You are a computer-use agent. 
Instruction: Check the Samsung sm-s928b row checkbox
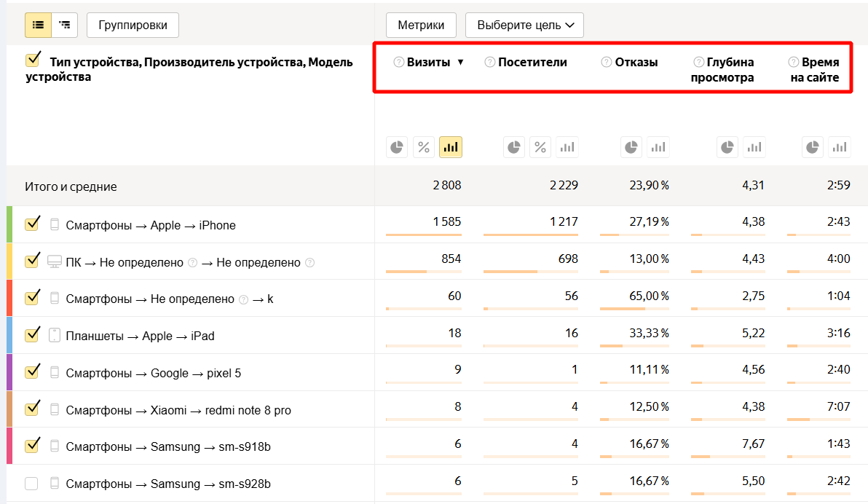pos(32,483)
